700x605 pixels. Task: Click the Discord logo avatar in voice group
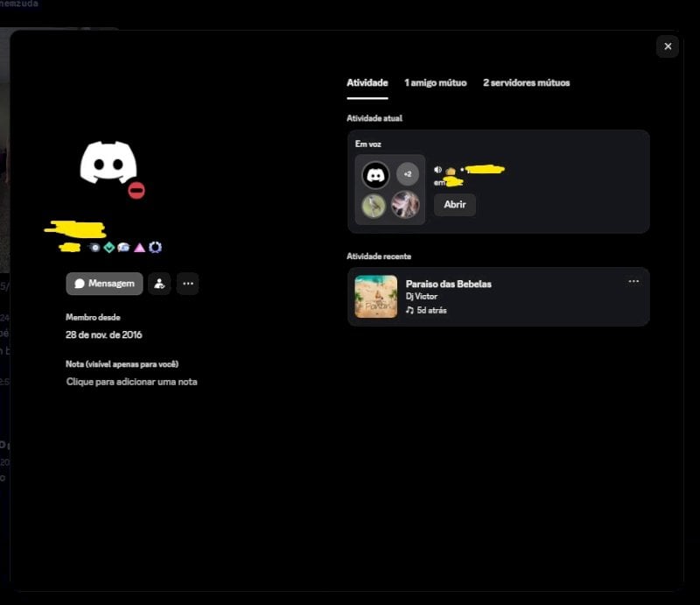(375, 175)
